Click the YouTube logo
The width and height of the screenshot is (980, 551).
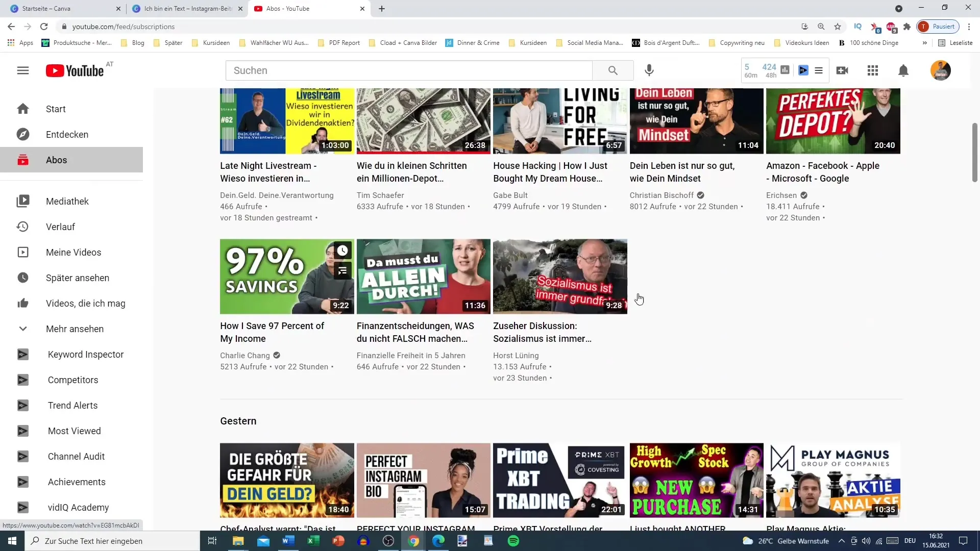75,70
